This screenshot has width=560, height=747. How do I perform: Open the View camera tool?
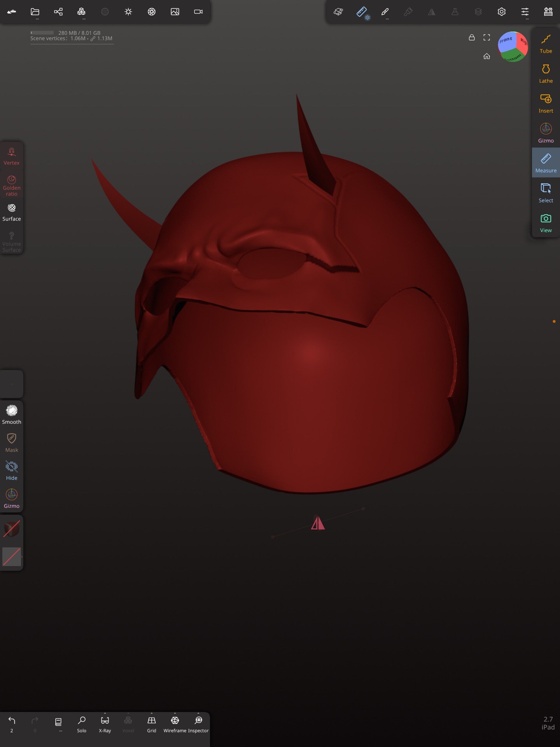click(545, 223)
